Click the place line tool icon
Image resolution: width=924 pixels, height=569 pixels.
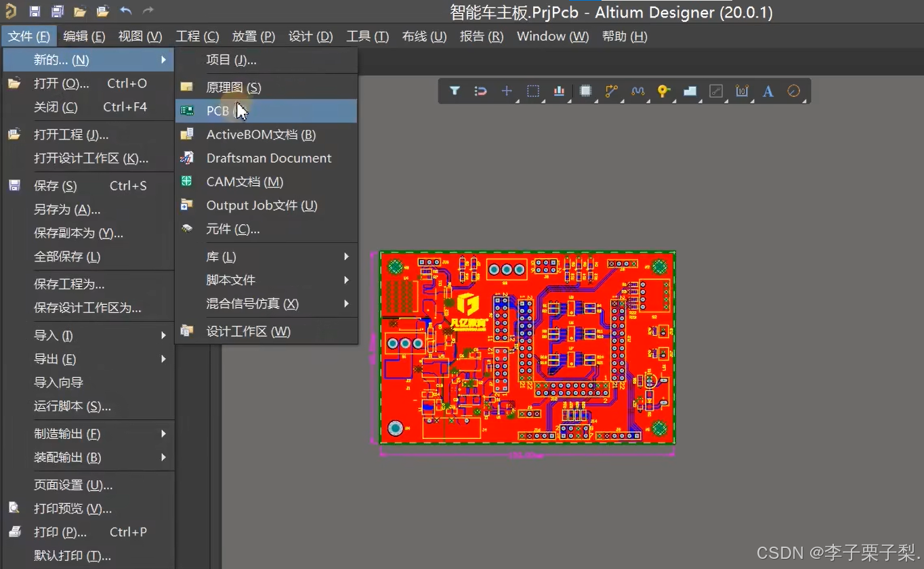[x=716, y=91]
